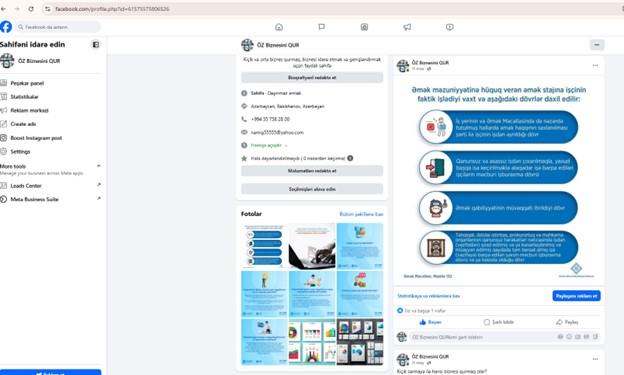Expand the opening hours dropdown arrow
The image size is (624, 375).
point(286,146)
